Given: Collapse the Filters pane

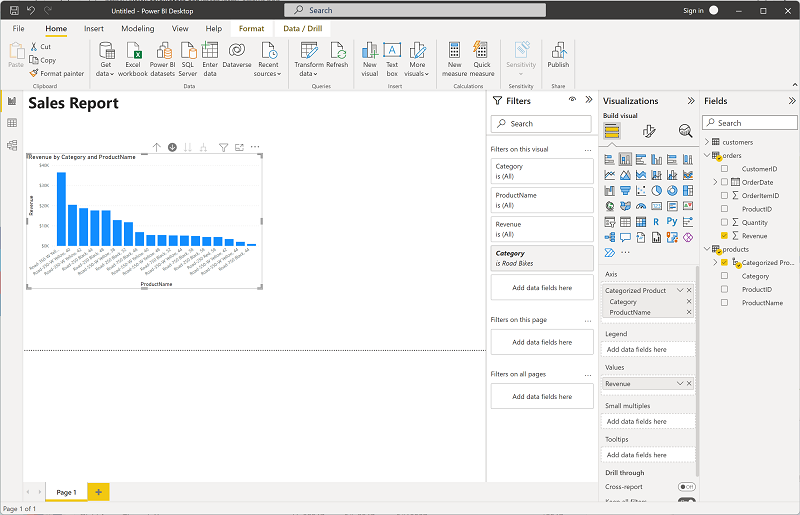Looking at the screenshot, I should (589, 100).
